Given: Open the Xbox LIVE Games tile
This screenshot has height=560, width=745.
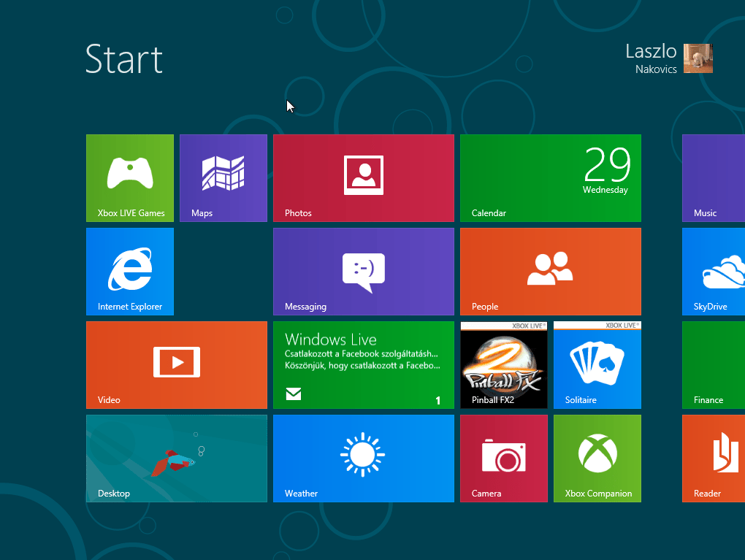Looking at the screenshot, I should pyautogui.click(x=130, y=178).
